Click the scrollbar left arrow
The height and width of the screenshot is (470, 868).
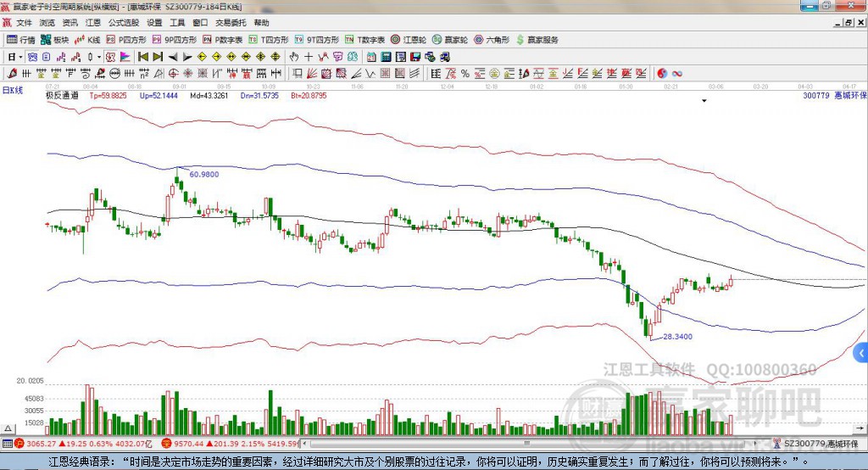tap(304, 444)
